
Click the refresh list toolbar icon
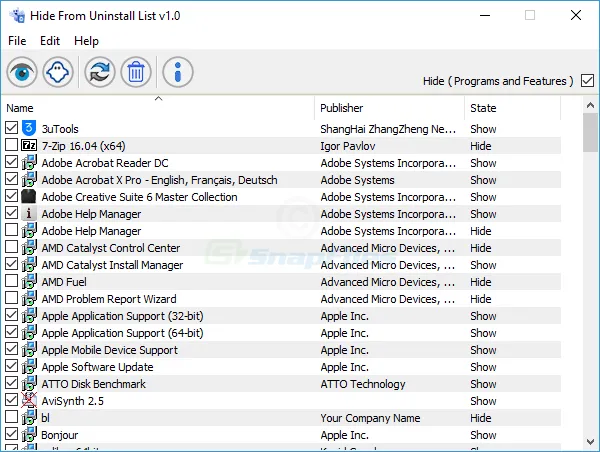[x=99, y=72]
